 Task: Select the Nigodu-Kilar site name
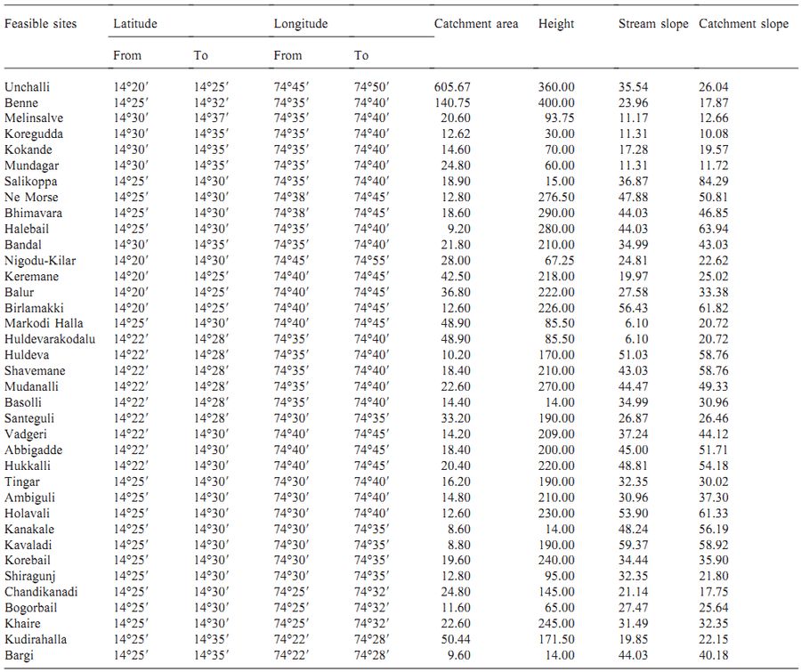(x=40, y=261)
